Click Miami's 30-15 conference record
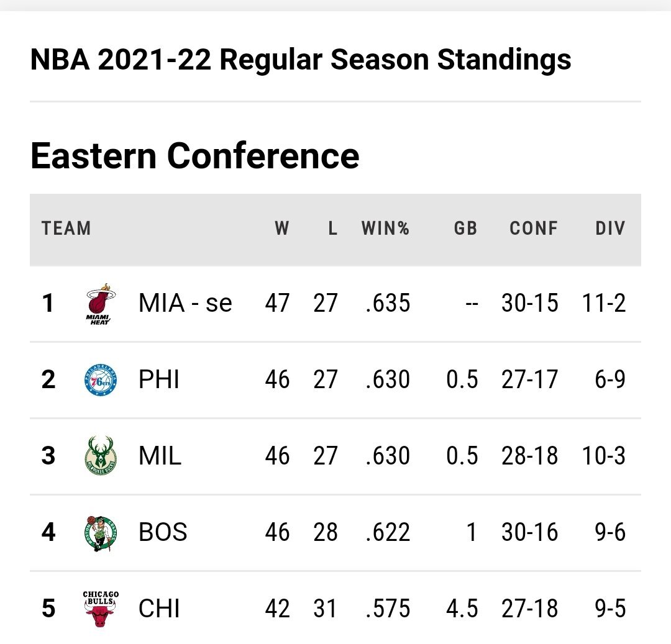Image resolution: width=671 pixels, height=644 pixels. click(530, 303)
